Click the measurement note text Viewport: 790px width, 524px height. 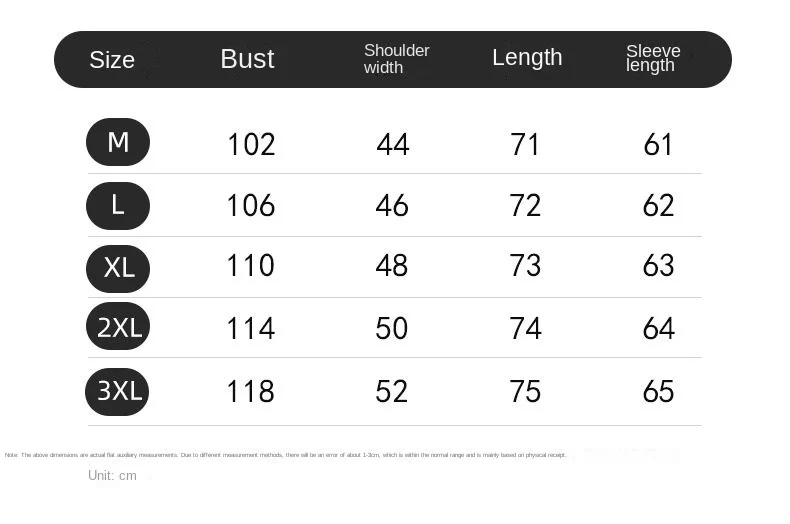click(286, 455)
